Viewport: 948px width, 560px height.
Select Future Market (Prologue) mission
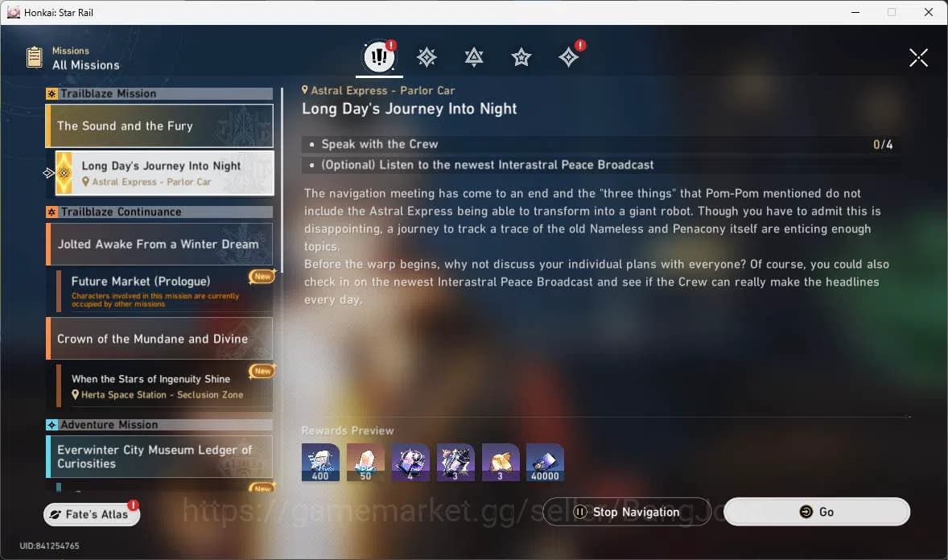pos(164,291)
